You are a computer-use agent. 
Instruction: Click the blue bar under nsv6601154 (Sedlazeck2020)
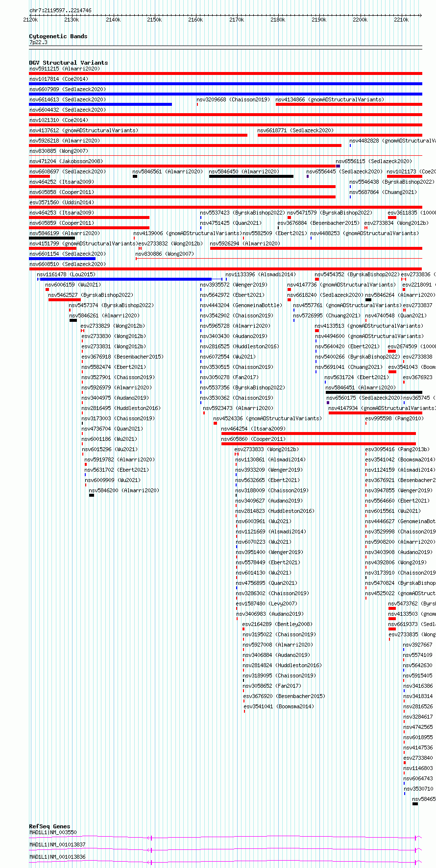point(62,259)
